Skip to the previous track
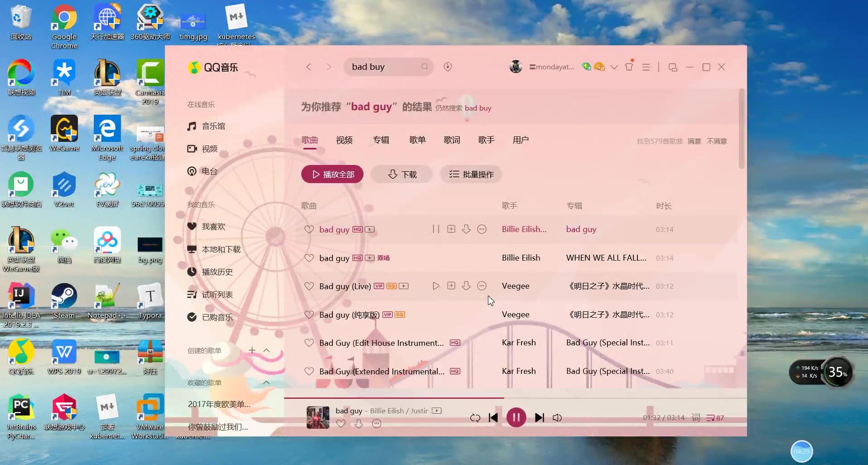This screenshot has width=868, height=465. [x=493, y=418]
